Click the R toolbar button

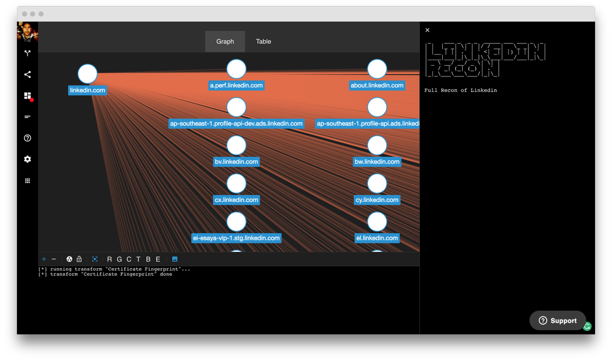pos(110,259)
